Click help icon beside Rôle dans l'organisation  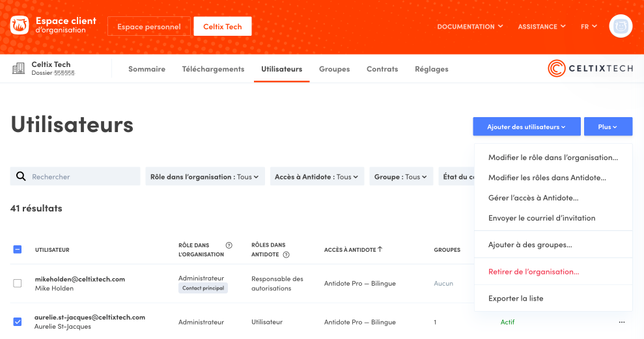[229, 245]
